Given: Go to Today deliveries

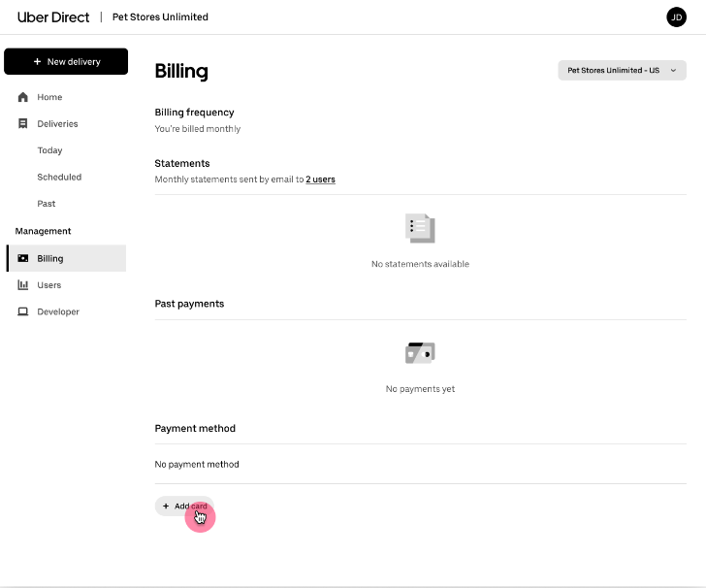Looking at the screenshot, I should coord(49,150).
